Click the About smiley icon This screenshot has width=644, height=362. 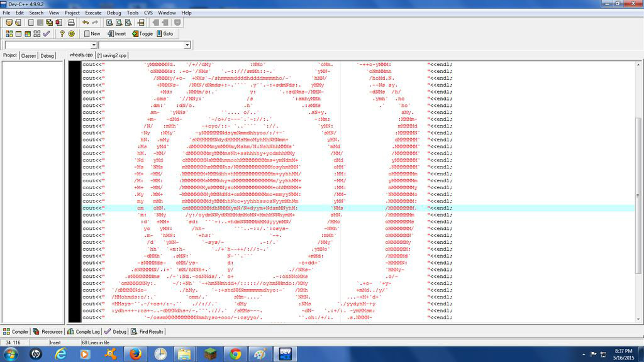[x=72, y=34]
